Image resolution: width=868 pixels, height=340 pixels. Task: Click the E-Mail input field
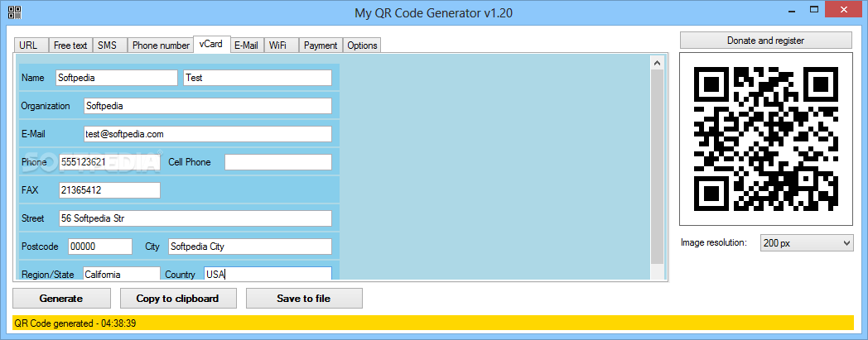click(x=208, y=134)
